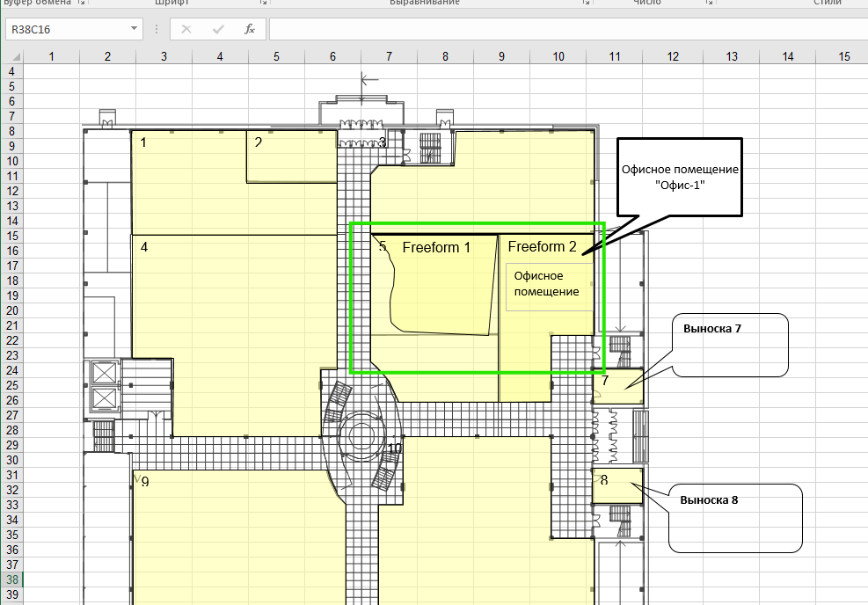
Task: Select column header 7
Action: pos(389,56)
